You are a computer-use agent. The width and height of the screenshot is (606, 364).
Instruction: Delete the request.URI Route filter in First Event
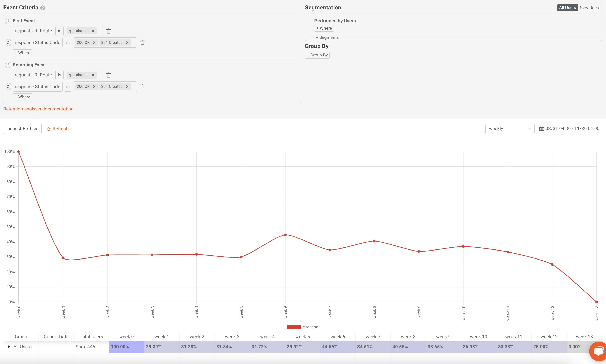click(108, 31)
